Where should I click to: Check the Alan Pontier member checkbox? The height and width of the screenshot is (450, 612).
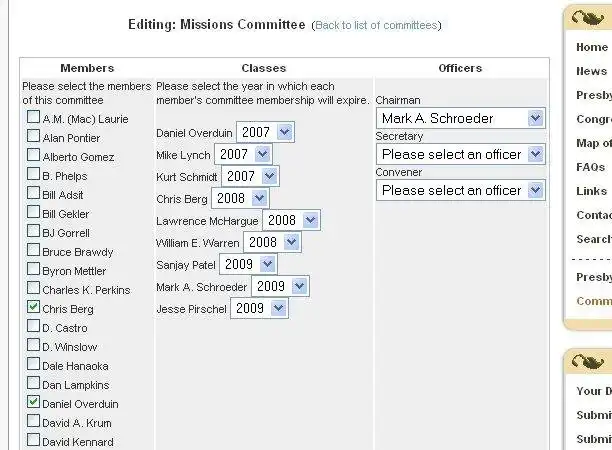point(34,135)
